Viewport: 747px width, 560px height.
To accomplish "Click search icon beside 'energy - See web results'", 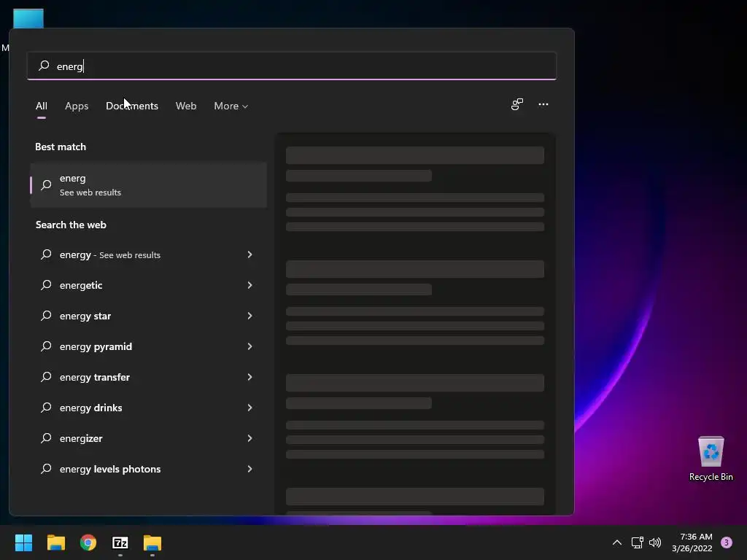I will (46, 254).
